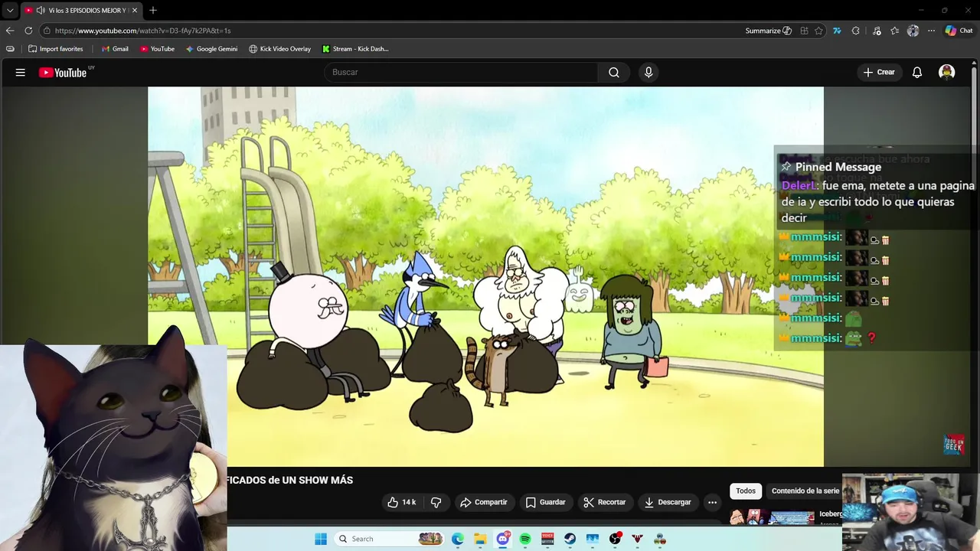Open Discord from taskbar

(x=503, y=539)
